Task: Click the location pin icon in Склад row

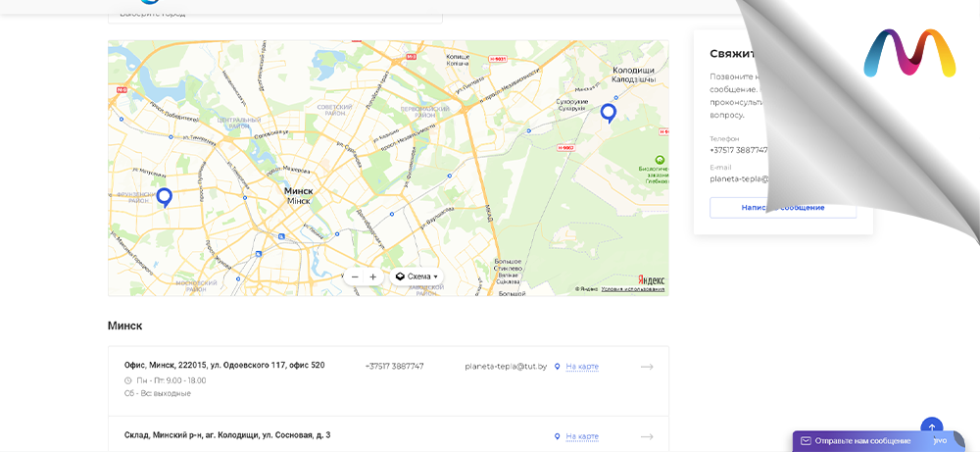Action: pos(557,436)
